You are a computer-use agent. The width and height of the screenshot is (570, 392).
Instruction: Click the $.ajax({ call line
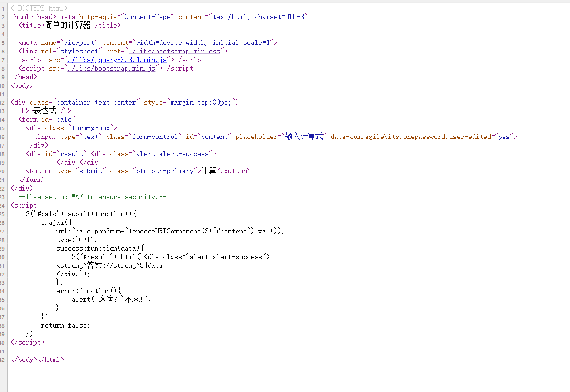pos(56,222)
